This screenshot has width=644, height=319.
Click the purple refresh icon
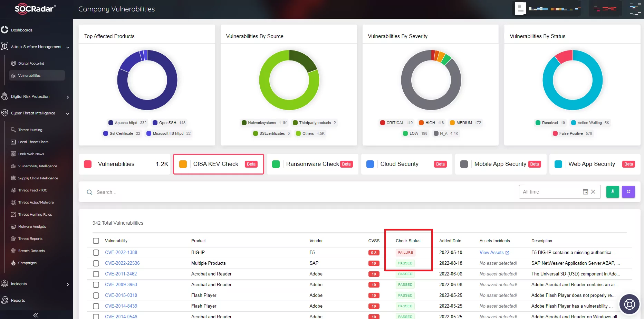tap(628, 192)
